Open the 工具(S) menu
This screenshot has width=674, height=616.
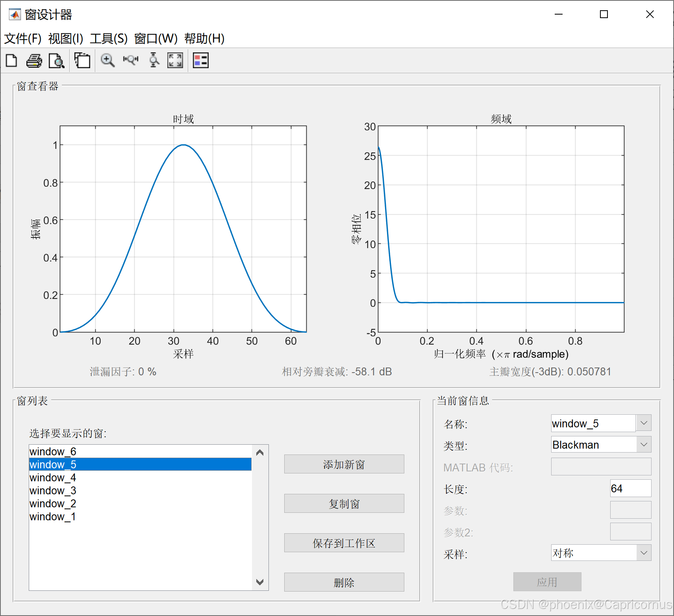coord(109,39)
